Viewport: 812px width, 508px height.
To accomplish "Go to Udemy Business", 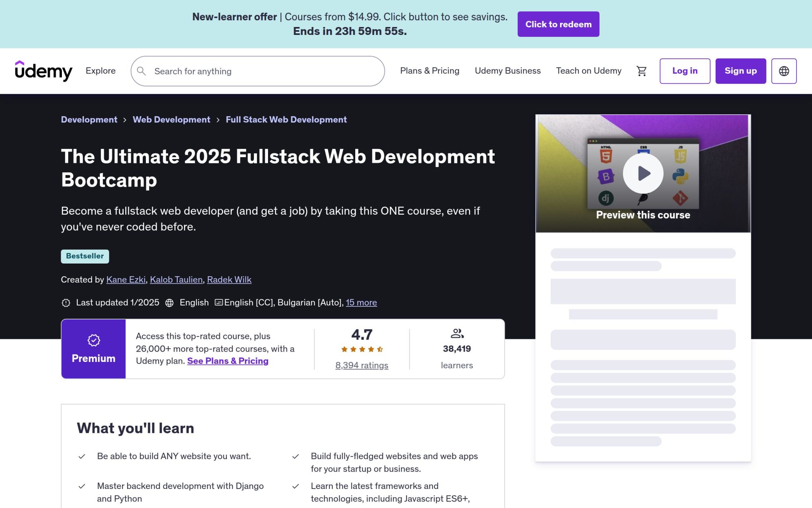I will click(x=507, y=71).
